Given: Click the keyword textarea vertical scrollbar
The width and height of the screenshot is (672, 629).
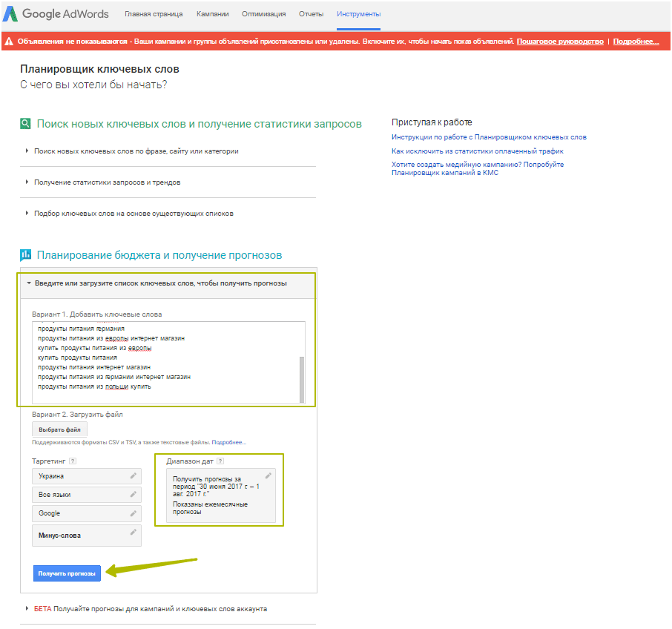Looking at the screenshot, I should click(x=302, y=379).
